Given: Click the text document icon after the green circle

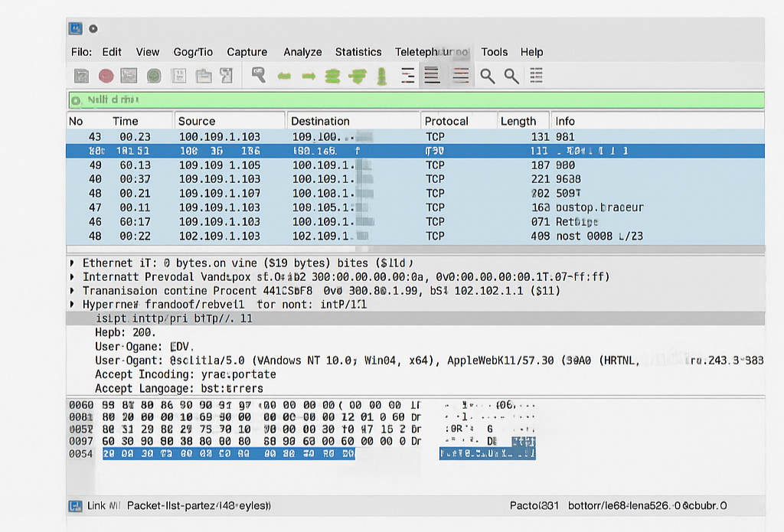Looking at the screenshot, I should pyautogui.click(x=179, y=76).
